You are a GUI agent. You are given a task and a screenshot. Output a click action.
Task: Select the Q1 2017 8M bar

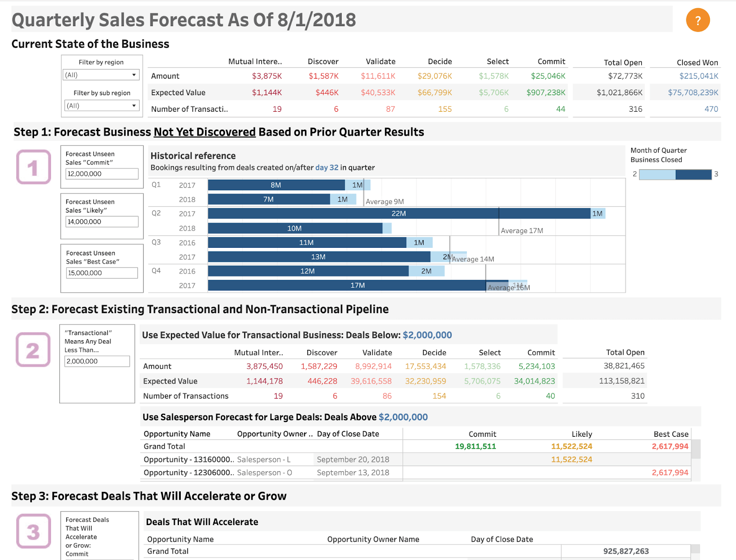pyautogui.click(x=276, y=185)
